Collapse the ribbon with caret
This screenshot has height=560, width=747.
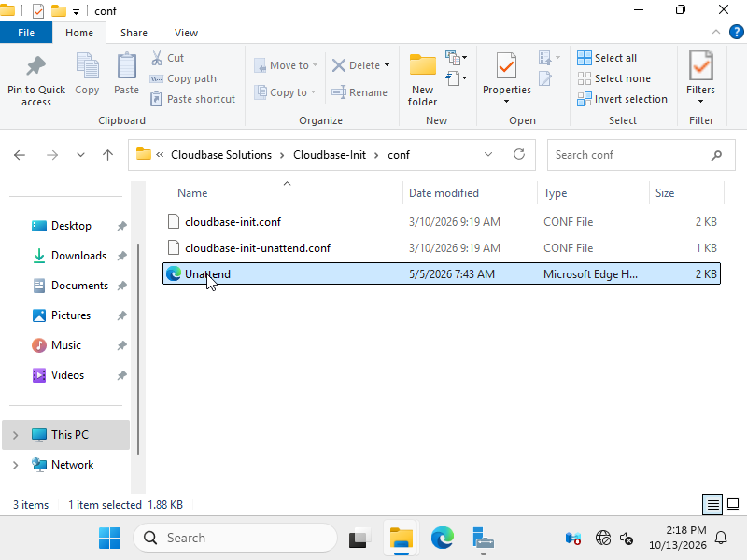click(x=715, y=32)
